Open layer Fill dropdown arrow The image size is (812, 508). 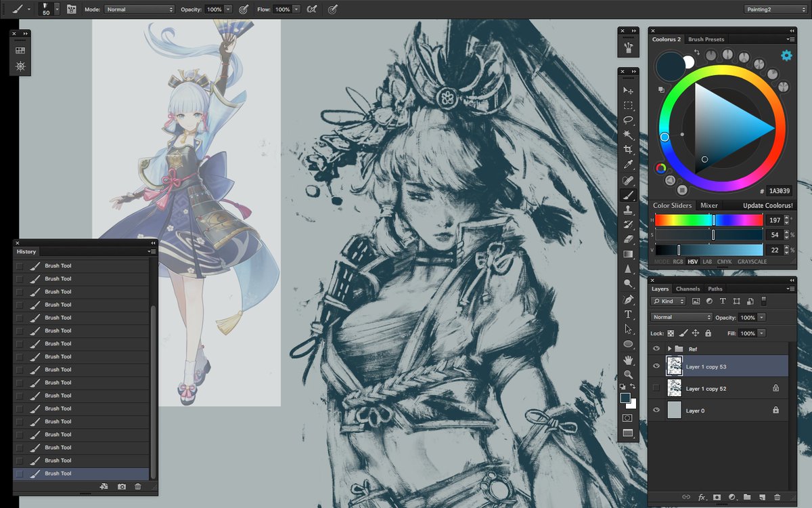pos(762,333)
